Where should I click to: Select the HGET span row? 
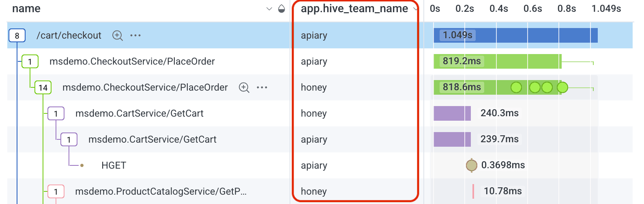point(114,165)
